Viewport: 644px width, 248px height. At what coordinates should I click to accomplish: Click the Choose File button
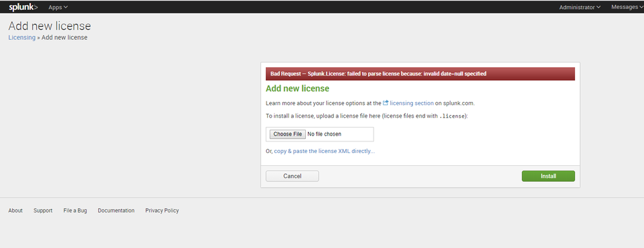[x=288, y=134]
